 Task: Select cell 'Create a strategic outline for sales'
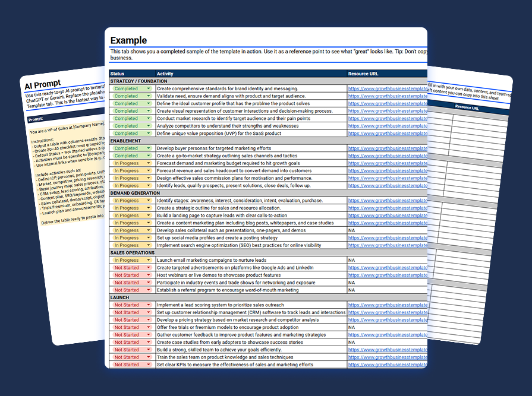click(x=251, y=208)
